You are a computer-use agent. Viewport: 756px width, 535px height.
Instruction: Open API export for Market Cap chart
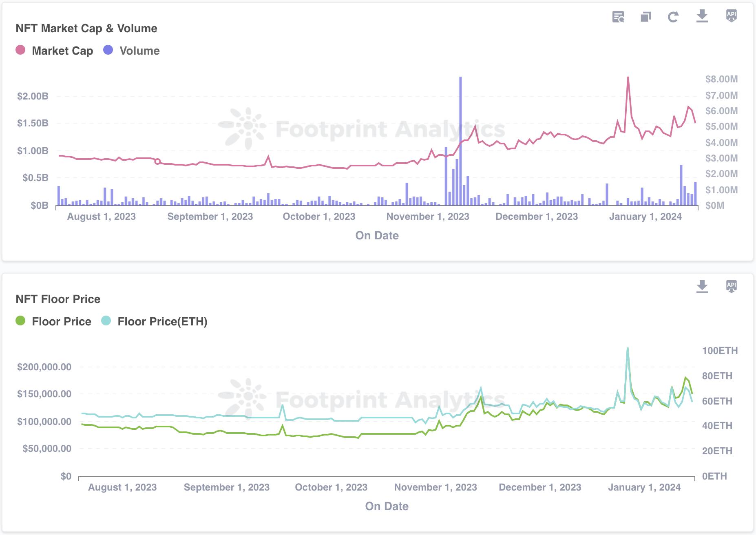pos(731,16)
